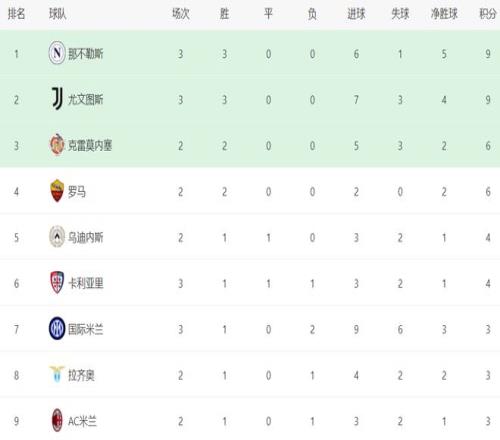Select the 进球 column header

[x=356, y=14]
